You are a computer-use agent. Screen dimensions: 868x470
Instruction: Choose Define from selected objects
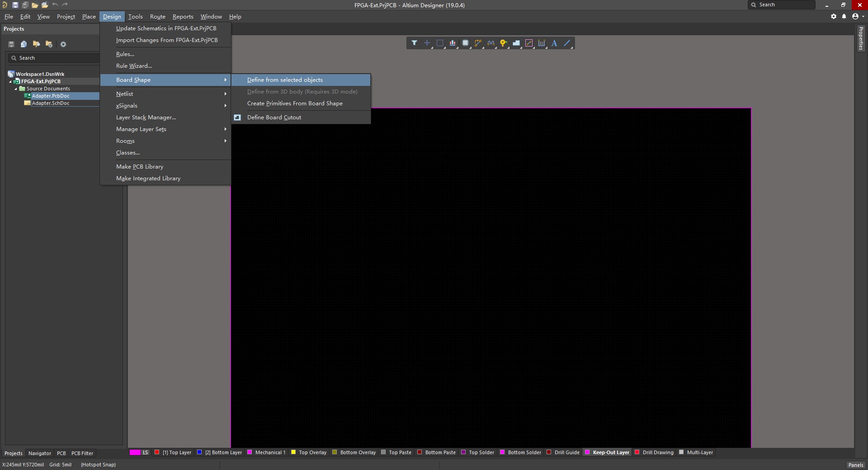tap(301, 80)
